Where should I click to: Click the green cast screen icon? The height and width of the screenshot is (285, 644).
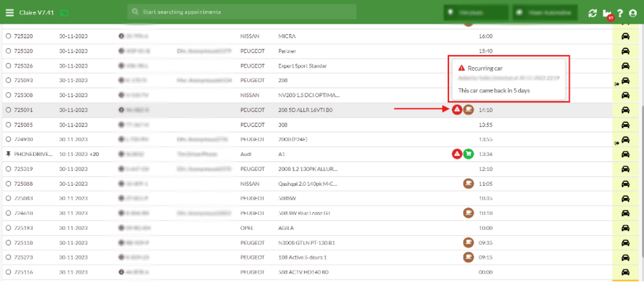(64, 12)
